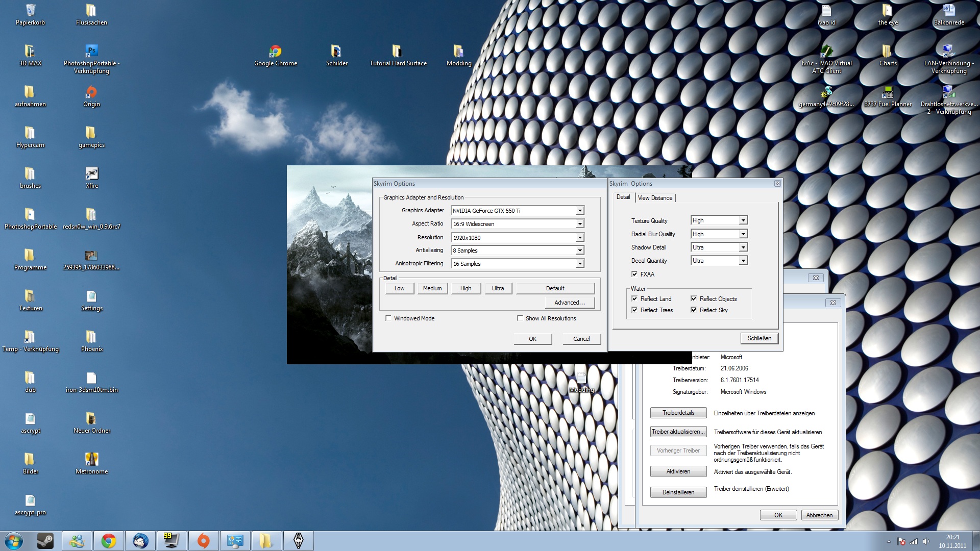Viewport: 980px width, 551px height.
Task: Open the PhotoshopPortable - Verknüpfung shortcut
Action: coord(91,59)
